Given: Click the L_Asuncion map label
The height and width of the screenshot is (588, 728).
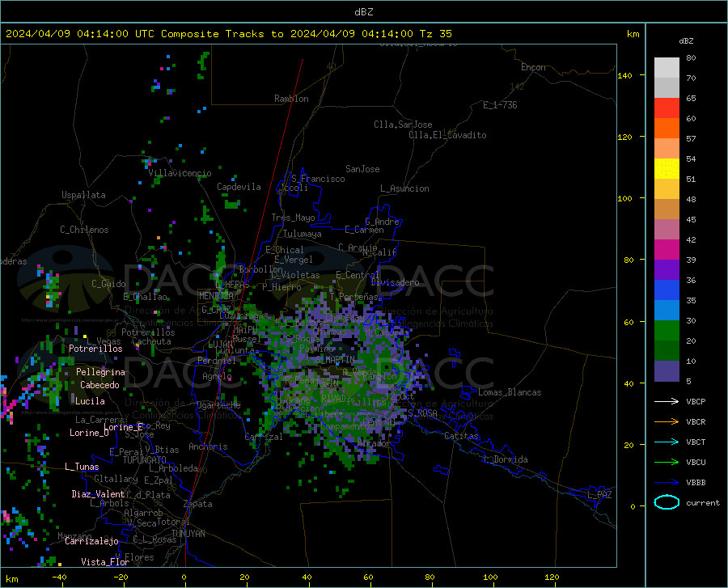Looking at the screenshot, I should [404, 188].
